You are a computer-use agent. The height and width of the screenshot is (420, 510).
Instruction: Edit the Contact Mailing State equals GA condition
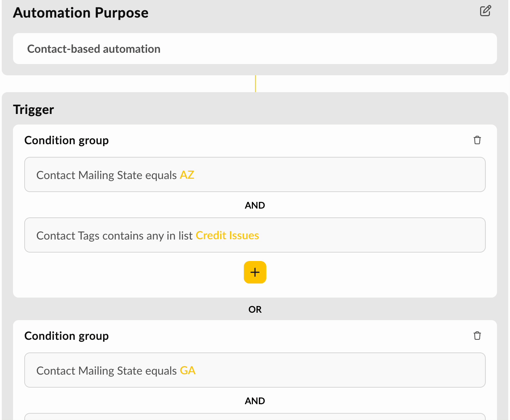255,370
